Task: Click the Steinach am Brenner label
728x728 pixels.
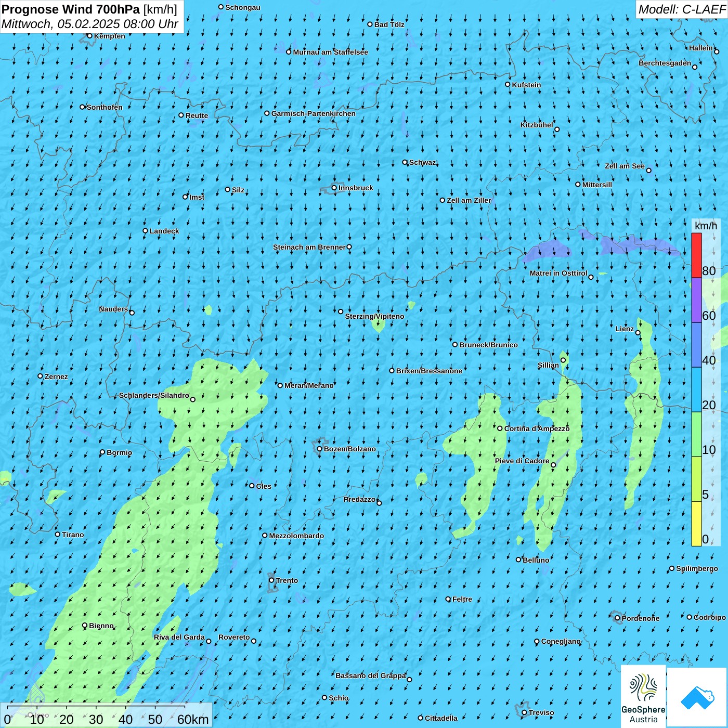Action: tap(309, 247)
